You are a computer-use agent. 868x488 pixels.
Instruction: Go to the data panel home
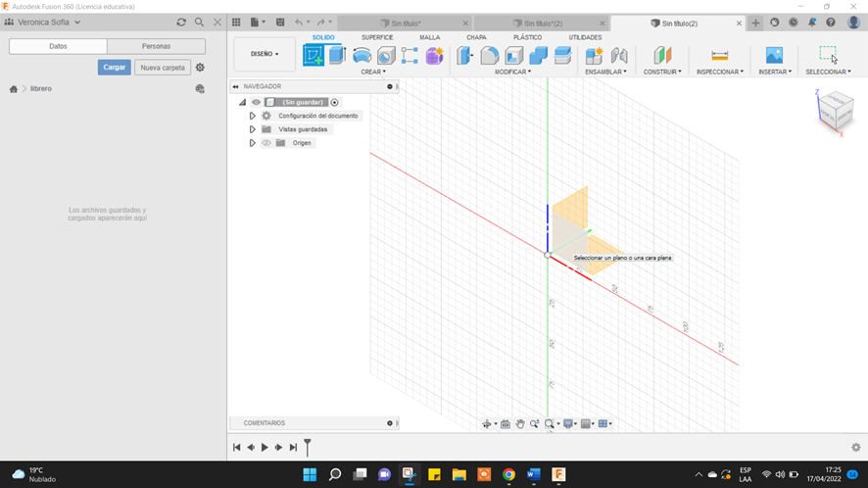(x=14, y=88)
